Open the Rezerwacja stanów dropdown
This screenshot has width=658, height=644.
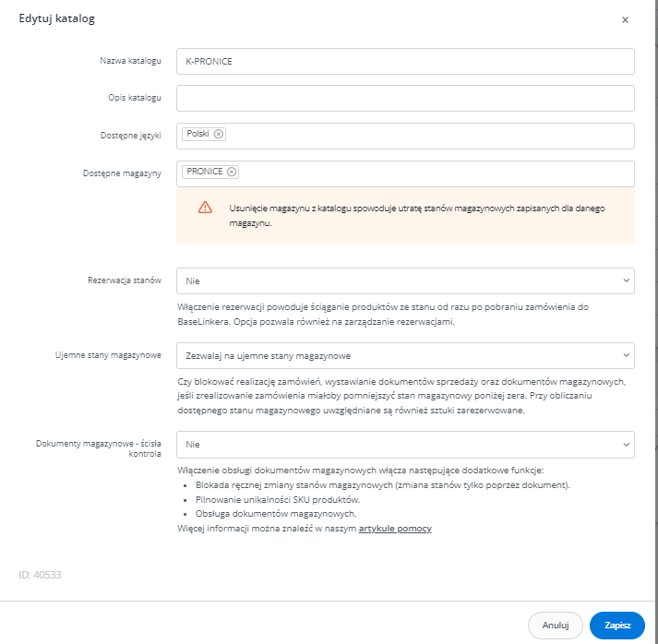pos(405,280)
